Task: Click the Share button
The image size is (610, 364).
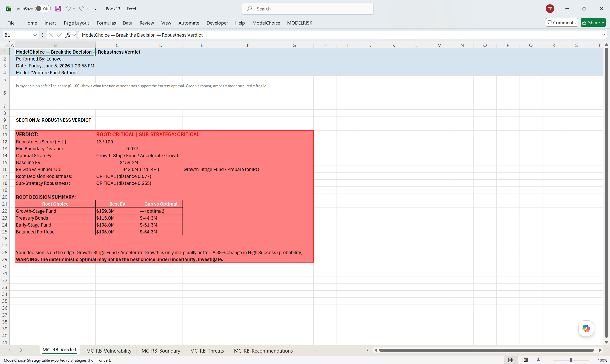Action: pos(593,23)
